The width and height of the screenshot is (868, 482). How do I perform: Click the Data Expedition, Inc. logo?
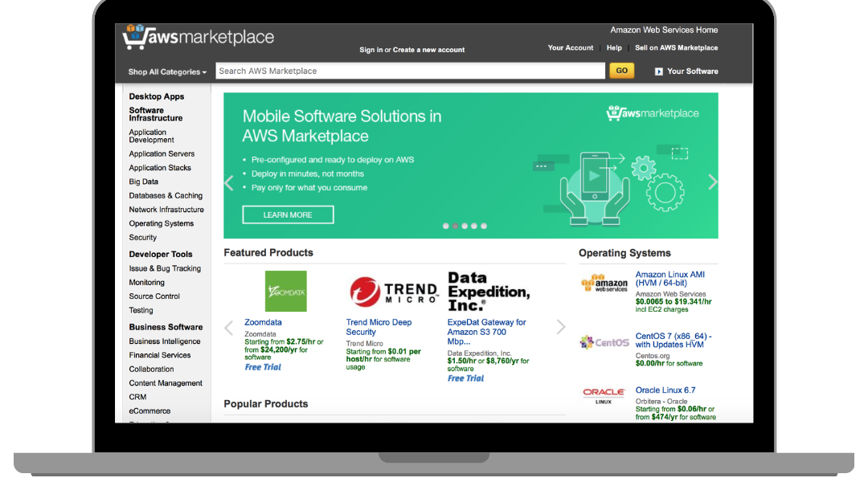pos(489,292)
